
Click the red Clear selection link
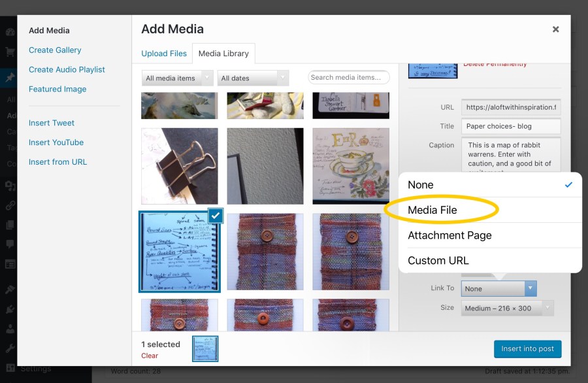coord(150,356)
